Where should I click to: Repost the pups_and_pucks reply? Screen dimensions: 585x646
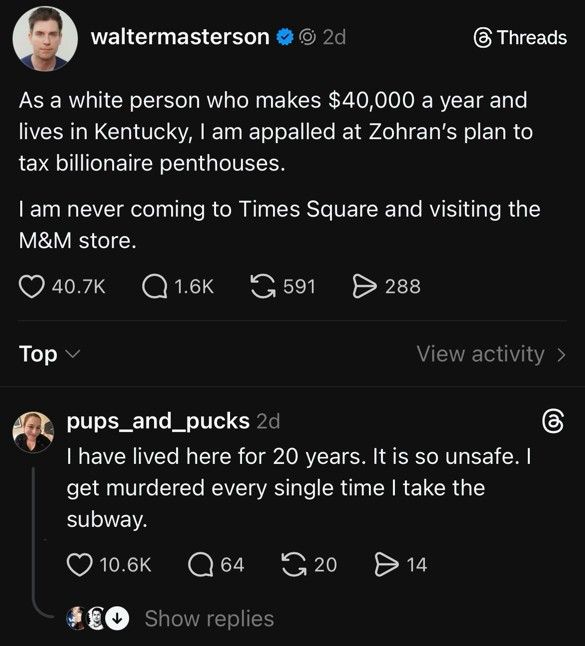point(294,565)
